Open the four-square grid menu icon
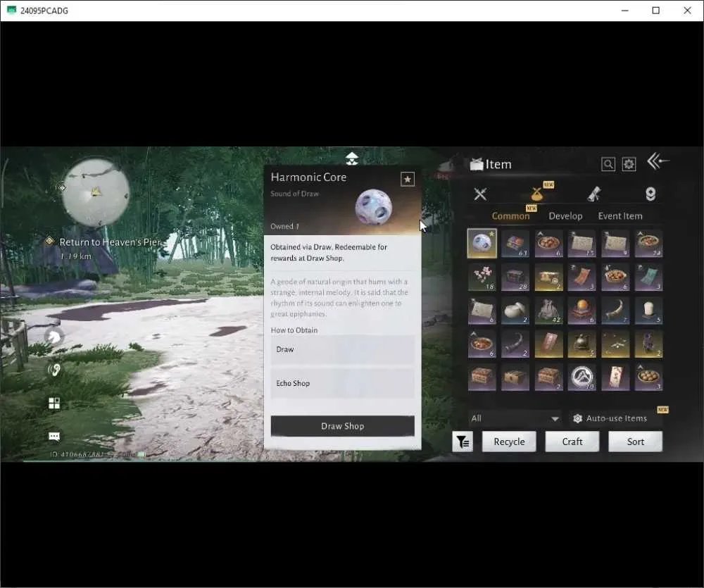 pos(54,403)
